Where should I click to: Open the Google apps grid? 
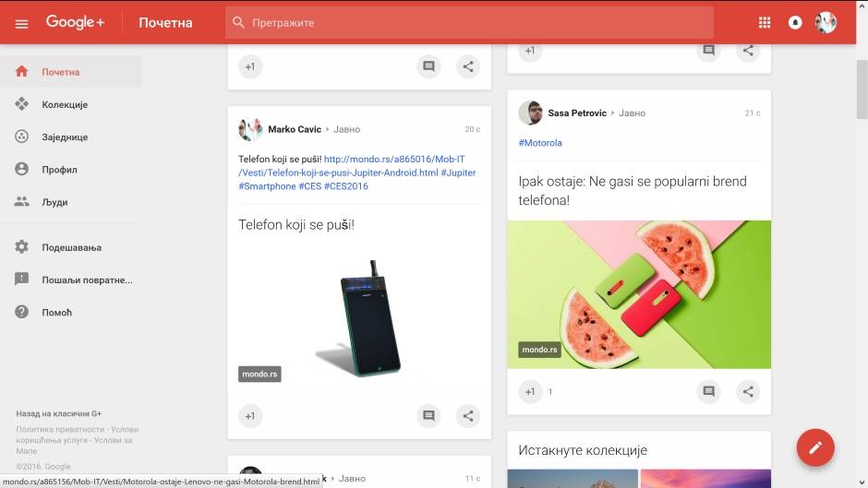point(764,23)
